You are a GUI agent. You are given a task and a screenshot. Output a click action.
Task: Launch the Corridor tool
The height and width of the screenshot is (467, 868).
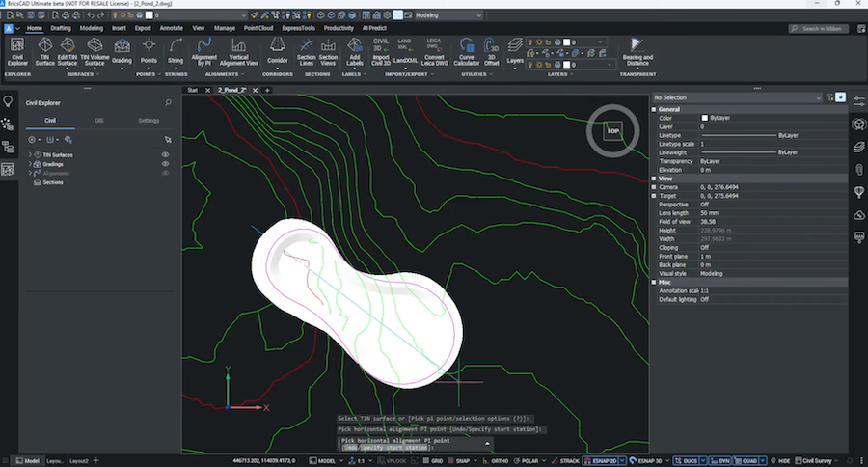pos(278,50)
